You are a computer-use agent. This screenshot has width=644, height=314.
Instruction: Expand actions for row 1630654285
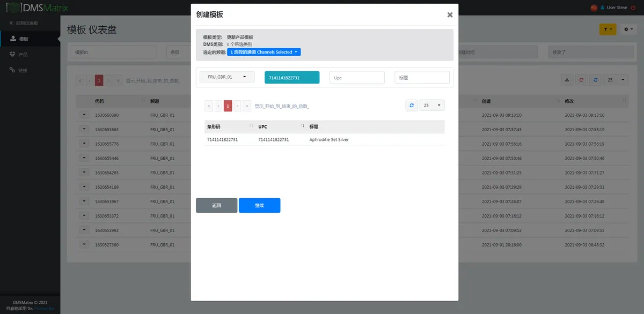click(x=84, y=173)
